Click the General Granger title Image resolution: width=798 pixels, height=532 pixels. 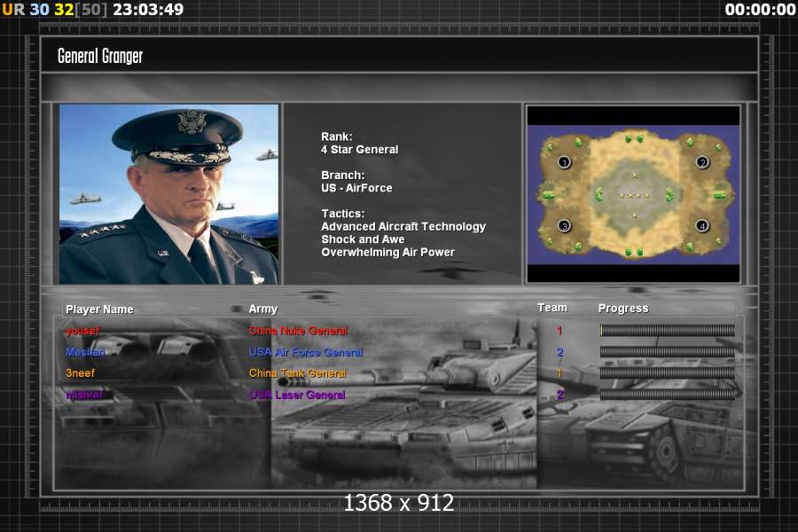pyautogui.click(x=100, y=56)
